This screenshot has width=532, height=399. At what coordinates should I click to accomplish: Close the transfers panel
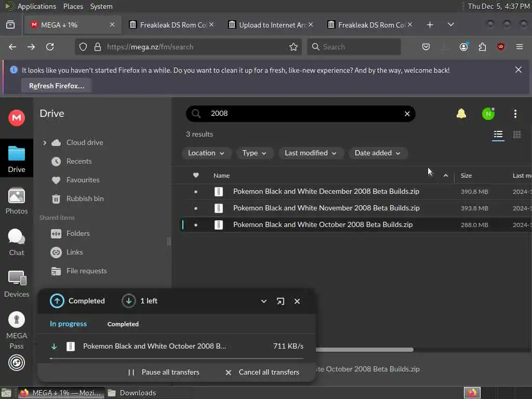click(x=297, y=301)
